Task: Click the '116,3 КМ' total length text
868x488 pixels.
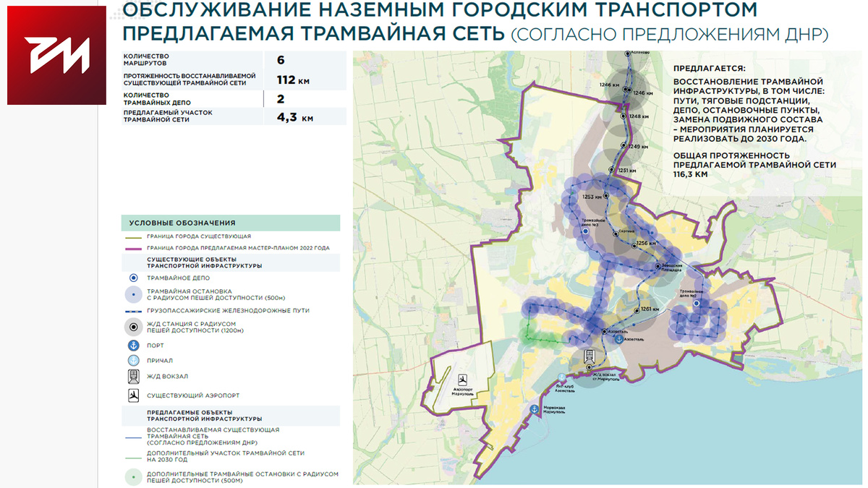Action: click(x=690, y=174)
